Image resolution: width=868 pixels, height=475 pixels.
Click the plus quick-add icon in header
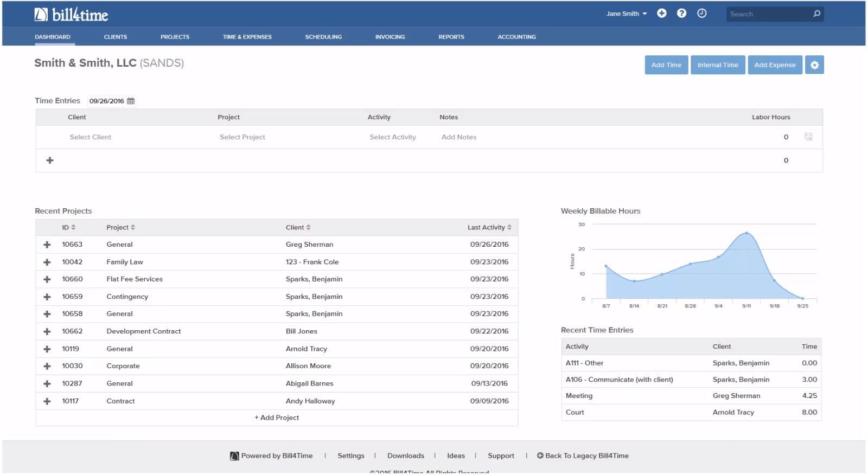pos(661,14)
